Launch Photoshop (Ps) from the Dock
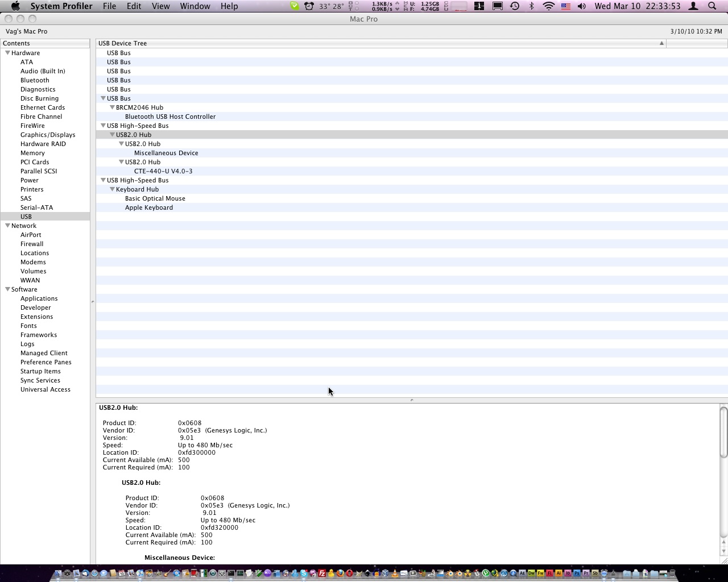 click(577, 573)
